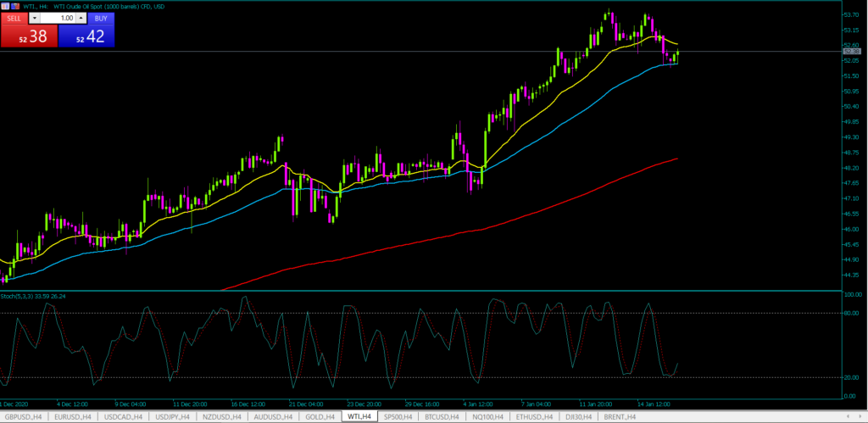Image resolution: width=868 pixels, height=423 pixels.
Task: Increase trade volume with up arrow
Action: 81,17
